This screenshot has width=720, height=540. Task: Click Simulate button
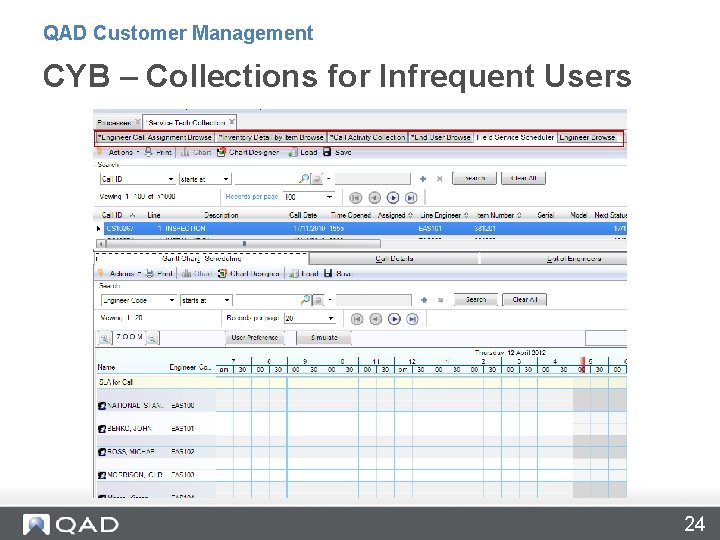[x=324, y=338]
